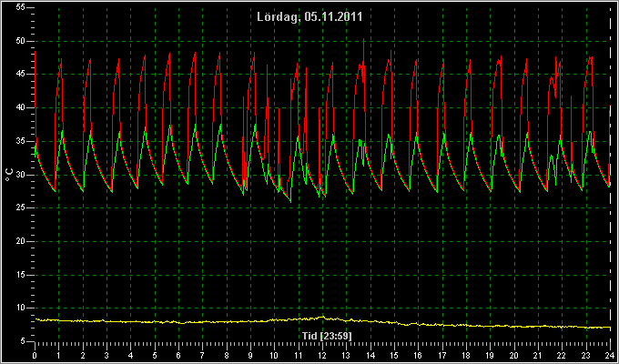Select hour 12 on the time axis
Image resolution: width=619 pixels, height=364 pixels.
tap(322, 355)
